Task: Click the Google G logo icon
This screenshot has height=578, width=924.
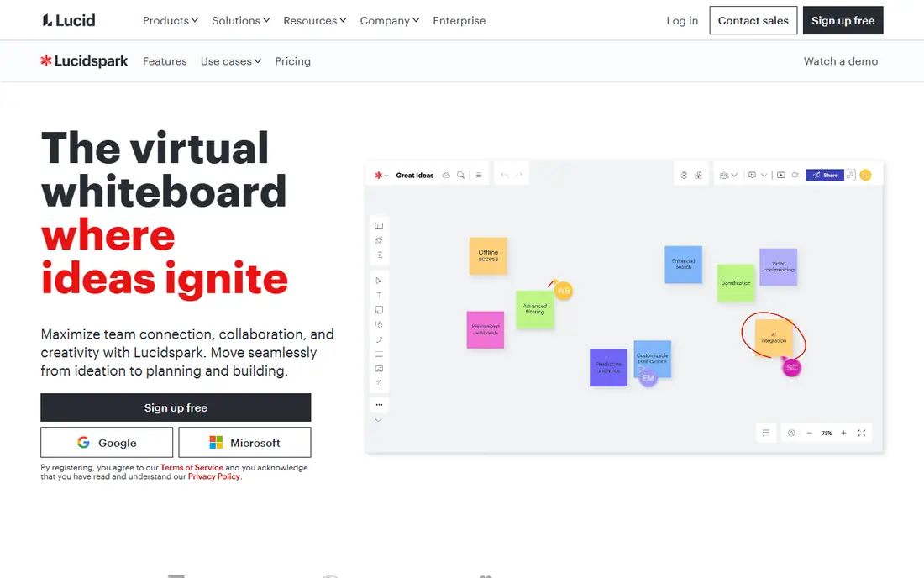Action: pos(84,443)
